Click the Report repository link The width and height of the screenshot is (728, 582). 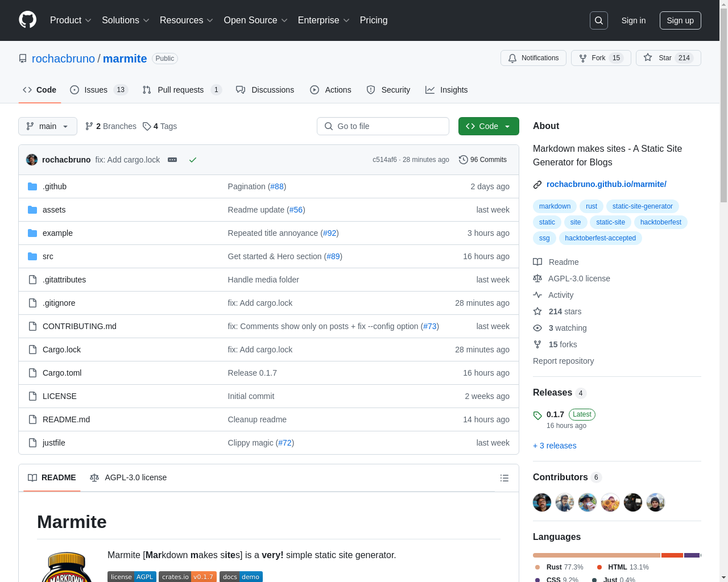(563, 361)
